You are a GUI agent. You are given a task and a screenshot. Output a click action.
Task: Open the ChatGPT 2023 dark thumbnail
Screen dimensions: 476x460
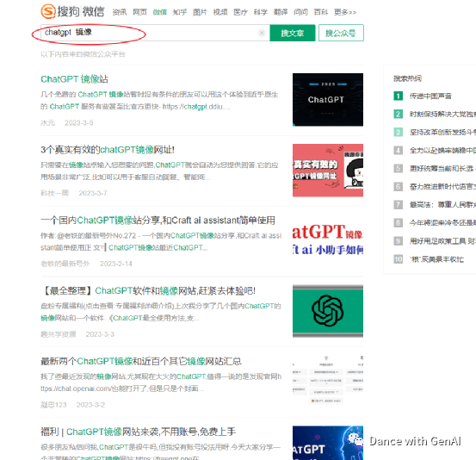328,100
